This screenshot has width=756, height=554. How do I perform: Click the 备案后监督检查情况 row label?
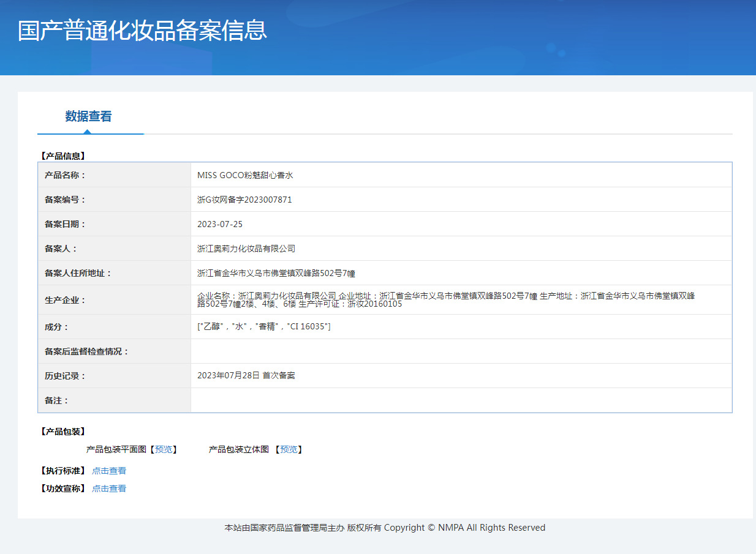(x=87, y=351)
